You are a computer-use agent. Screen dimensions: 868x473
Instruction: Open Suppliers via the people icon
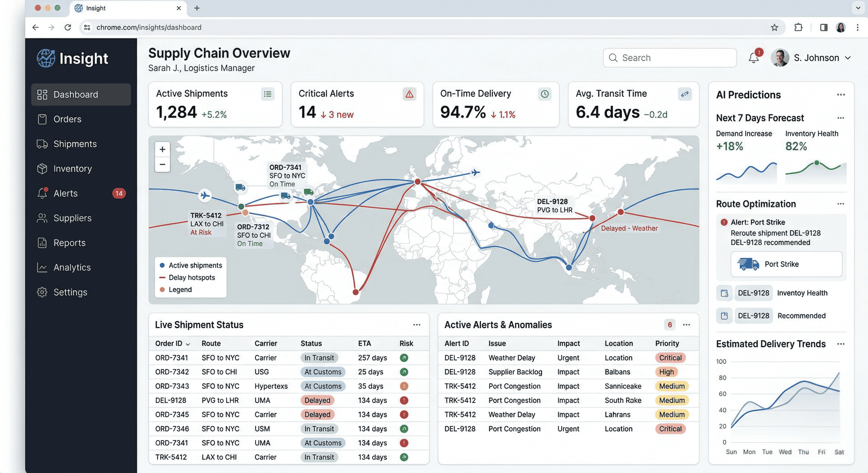click(x=42, y=218)
